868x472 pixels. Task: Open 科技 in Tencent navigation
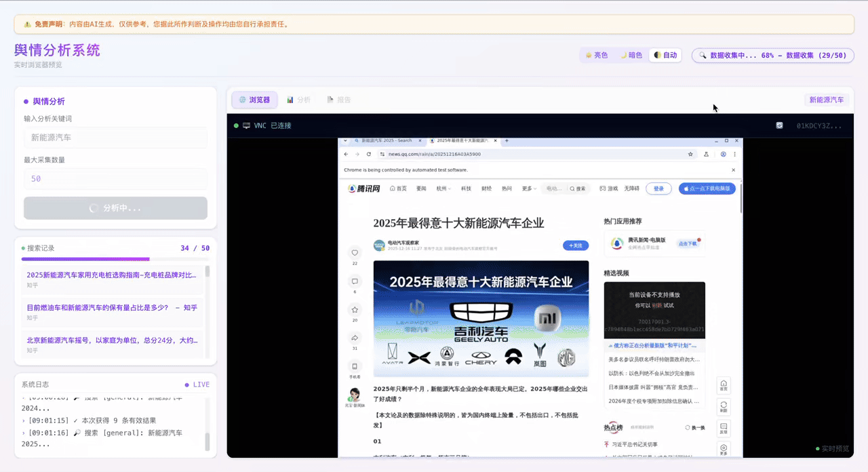pyautogui.click(x=466, y=189)
